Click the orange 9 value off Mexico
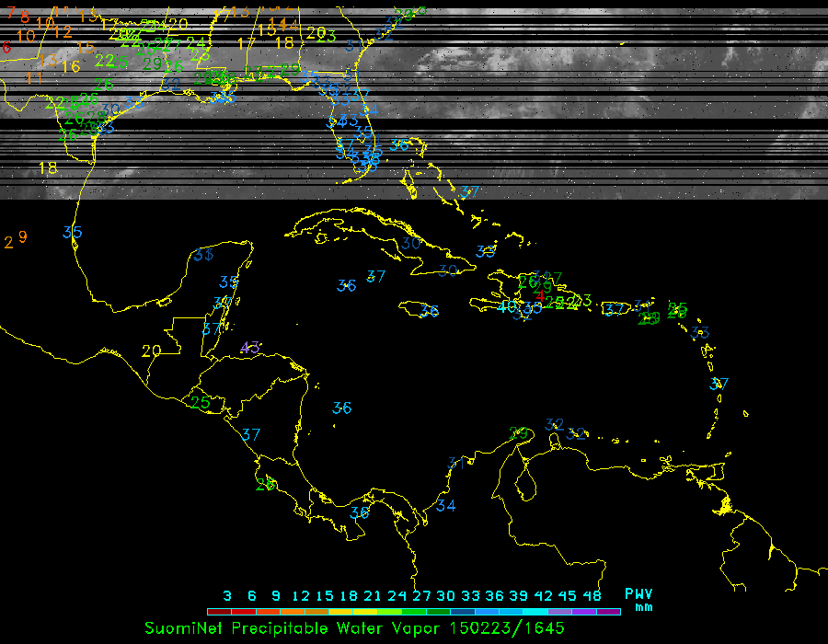Image resolution: width=828 pixels, height=644 pixels. coord(23,236)
